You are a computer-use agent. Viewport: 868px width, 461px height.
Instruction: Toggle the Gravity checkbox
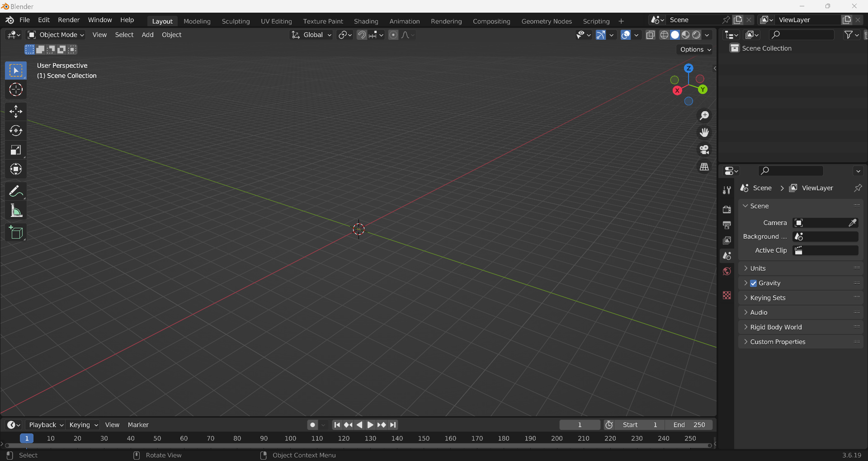click(754, 283)
